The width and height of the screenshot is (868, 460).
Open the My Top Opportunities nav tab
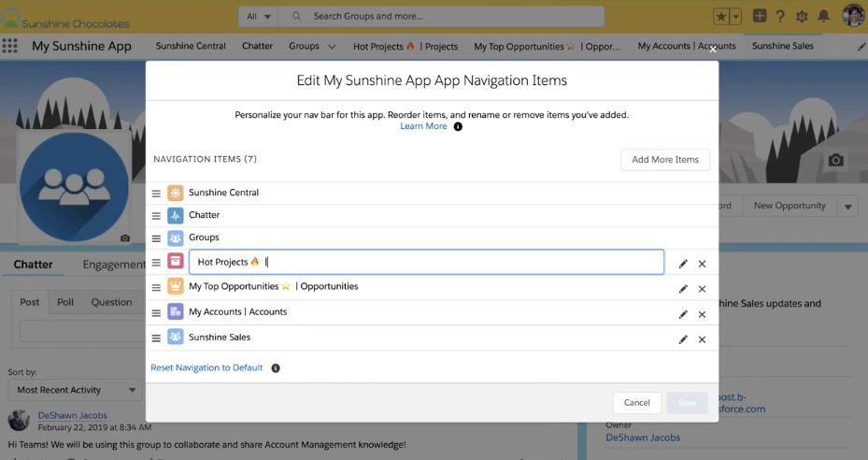point(547,47)
